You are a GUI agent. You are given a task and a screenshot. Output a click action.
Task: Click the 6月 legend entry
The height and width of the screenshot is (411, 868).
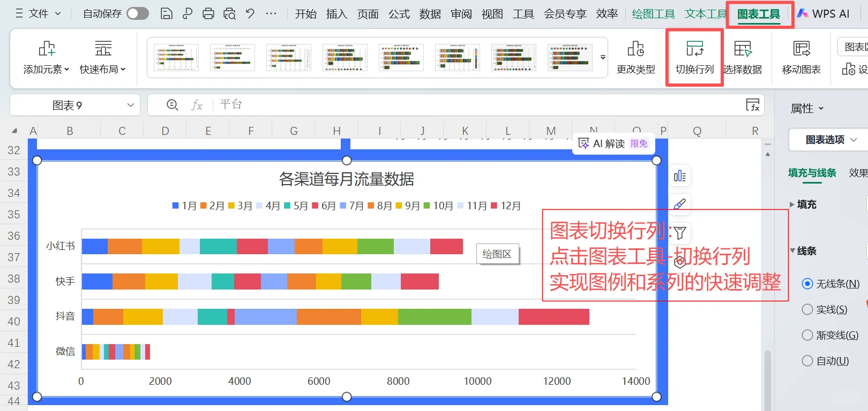[x=324, y=206]
